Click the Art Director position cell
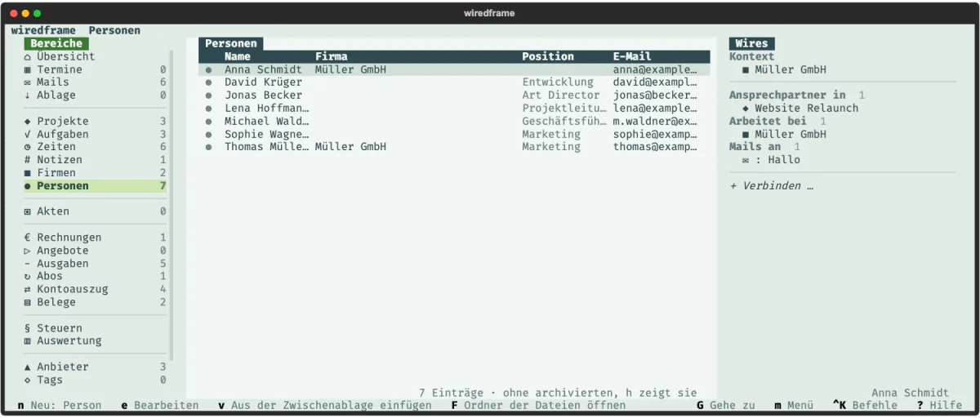The width and height of the screenshot is (980, 418). (x=561, y=96)
